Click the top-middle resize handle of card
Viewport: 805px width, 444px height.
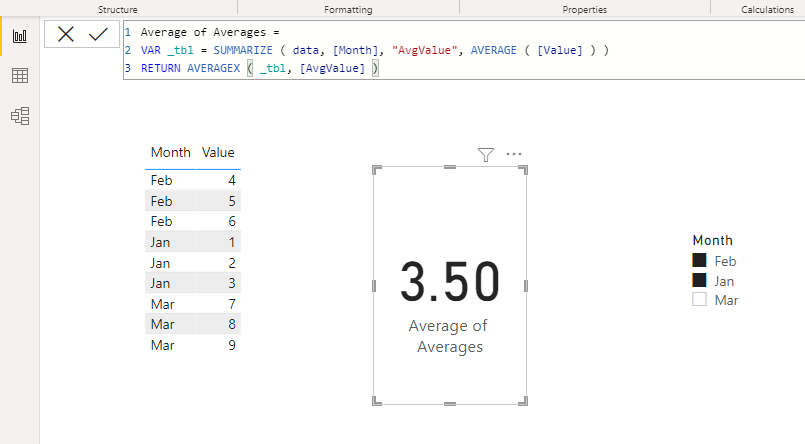pyautogui.click(x=450, y=167)
